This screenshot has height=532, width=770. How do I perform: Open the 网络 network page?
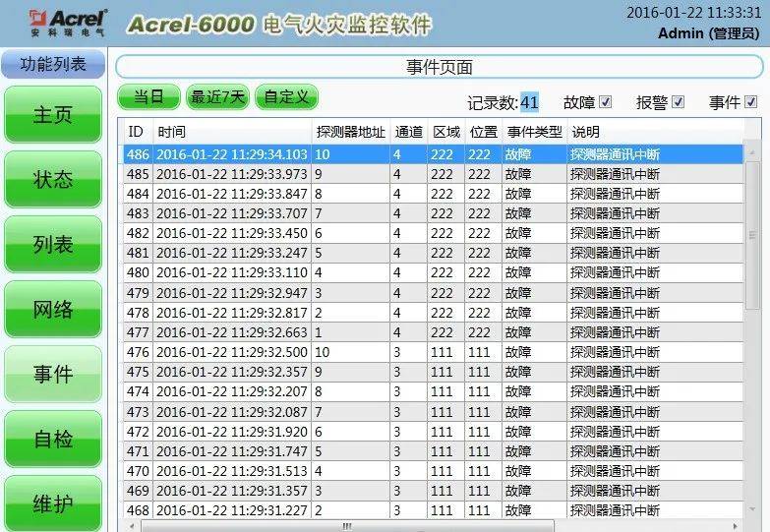53,310
